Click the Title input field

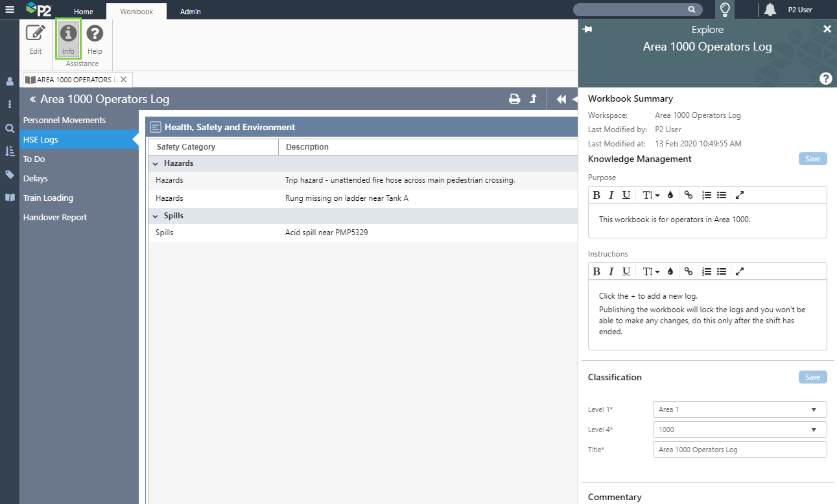click(739, 450)
